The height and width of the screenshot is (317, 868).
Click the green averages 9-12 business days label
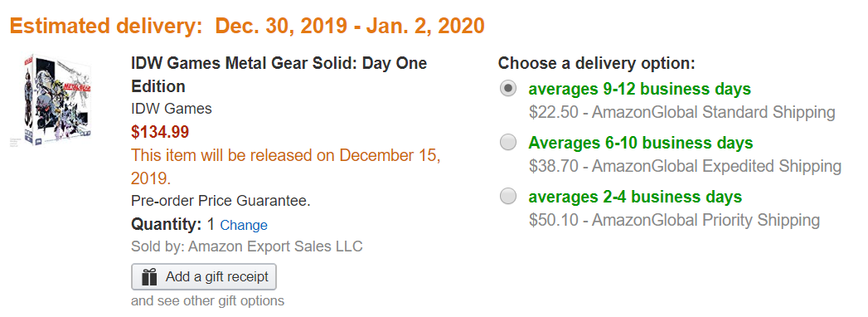coord(640,89)
